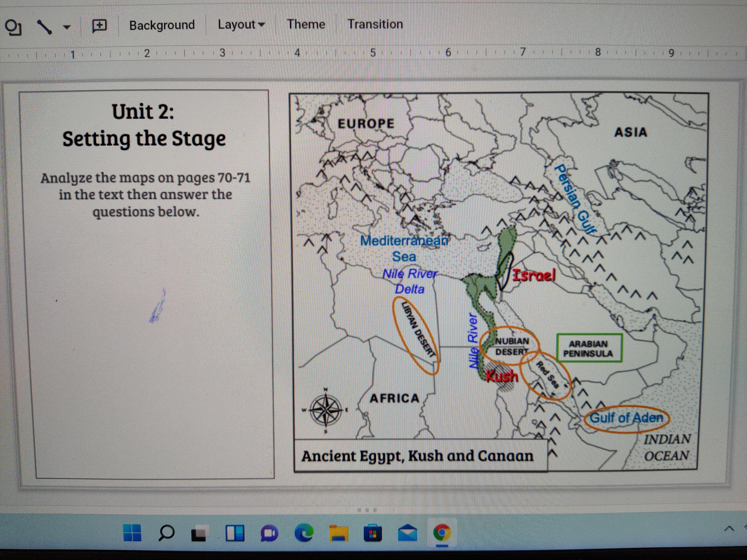Image resolution: width=747 pixels, height=560 pixels.
Task: Open File Explorer from taskbar
Action: click(338, 533)
